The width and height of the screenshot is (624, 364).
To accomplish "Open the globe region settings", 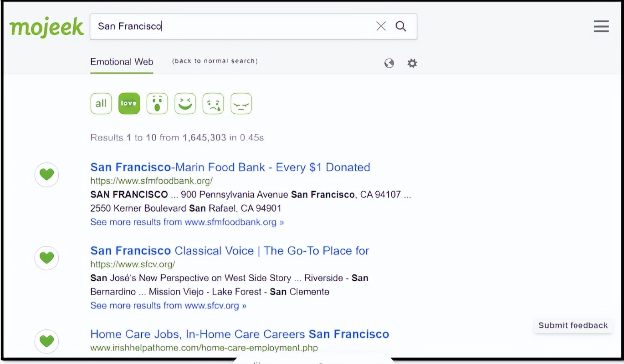I will [389, 63].
